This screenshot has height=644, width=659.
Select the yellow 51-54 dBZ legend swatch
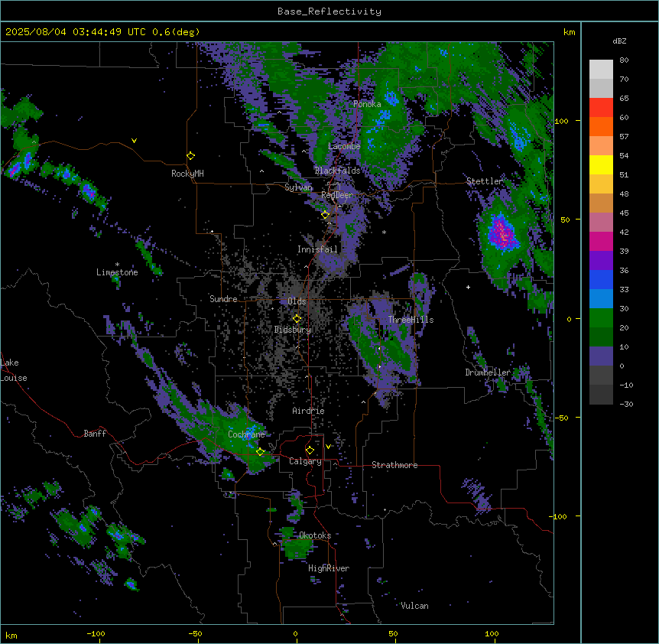click(601, 164)
